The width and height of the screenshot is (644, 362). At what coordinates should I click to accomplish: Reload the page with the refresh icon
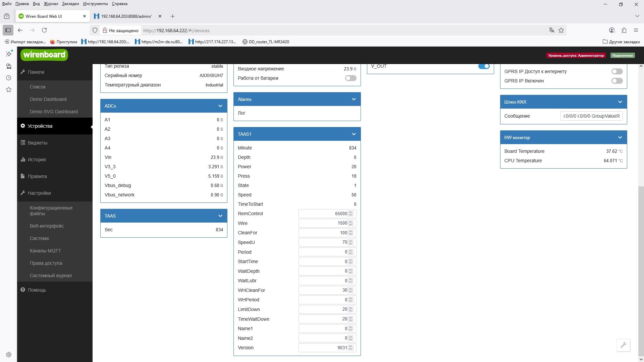pyautogui.click(x=44, y=30)
